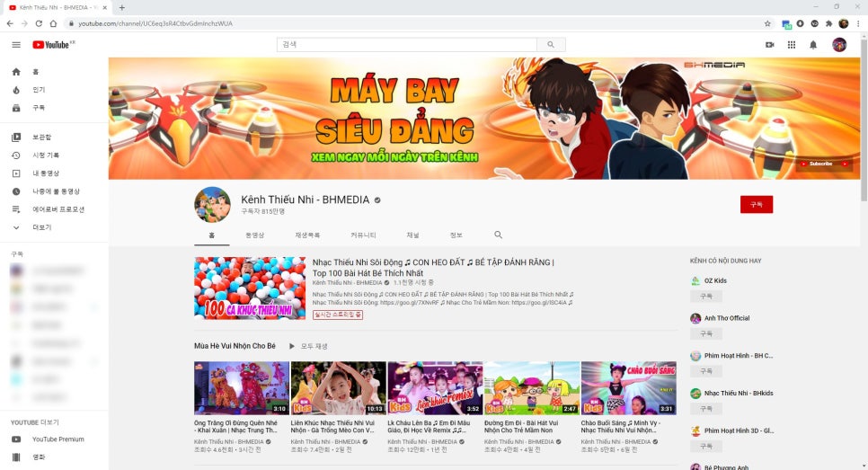Open the YouTube apps grid icon
This screenshot has width=868, height=470.
coord(792,45)
